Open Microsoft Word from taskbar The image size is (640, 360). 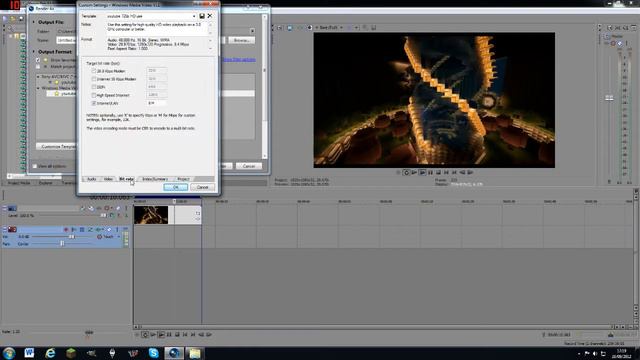click(29, 353)
